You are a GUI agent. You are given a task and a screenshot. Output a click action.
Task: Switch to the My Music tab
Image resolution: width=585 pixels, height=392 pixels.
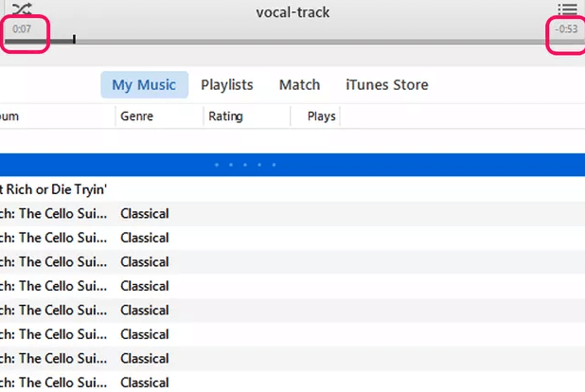point(144,85)
